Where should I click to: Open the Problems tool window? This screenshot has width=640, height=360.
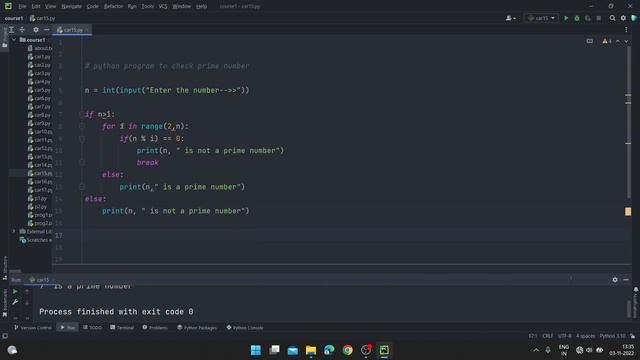155,328
